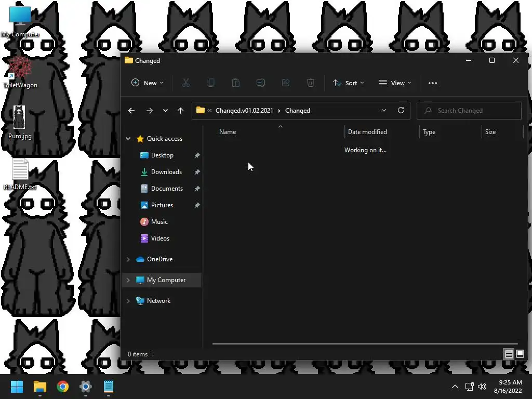This screenshot has width=532, height=399.
Task: Open Windows Start menu
Action: pos(17,387)
